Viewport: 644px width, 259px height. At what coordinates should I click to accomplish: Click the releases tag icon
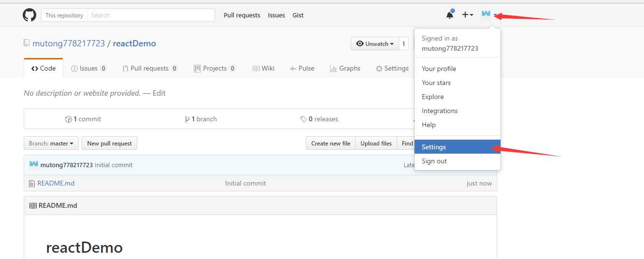[303, 119]
